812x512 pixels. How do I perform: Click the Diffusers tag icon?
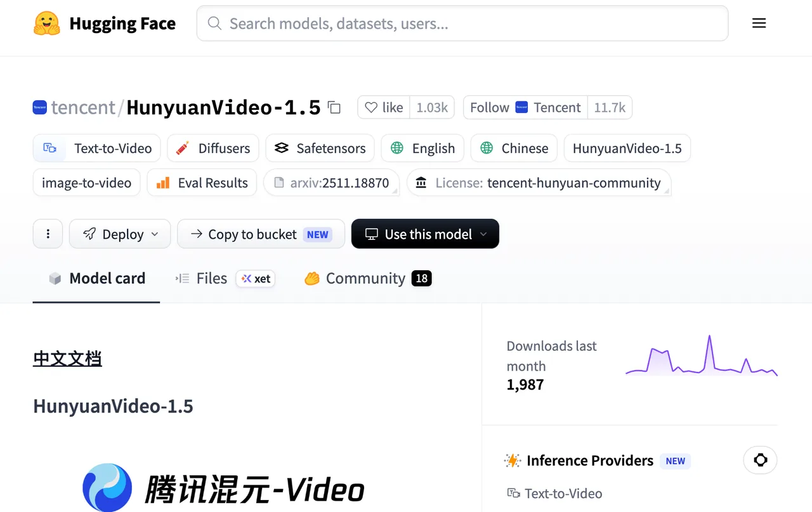pyautogui.click(x=183, y=148)
